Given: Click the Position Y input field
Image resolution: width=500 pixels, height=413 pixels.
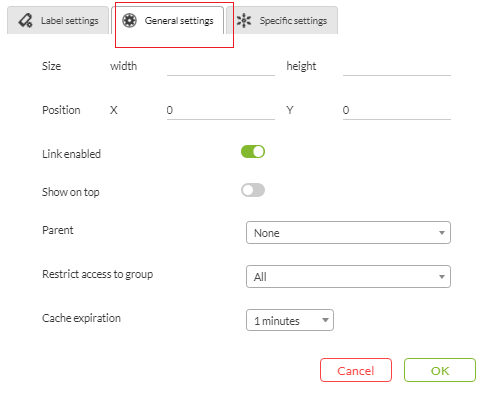Looking at the screenshot, I should [397, 110].
